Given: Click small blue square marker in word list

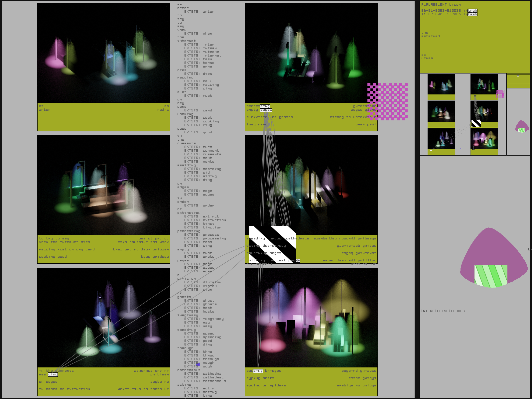Looking at the screenshot, I should point(198,364).
